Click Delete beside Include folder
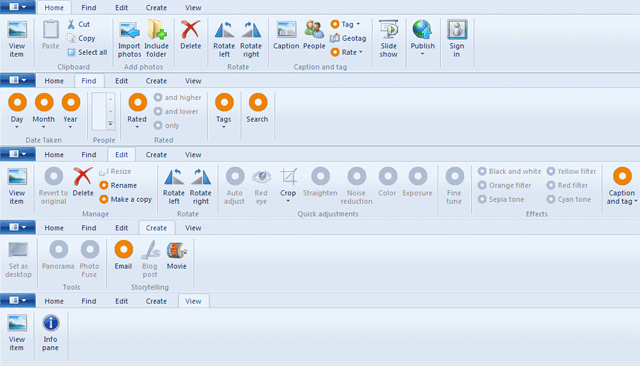The image size is (640, 366). [191, 35]
